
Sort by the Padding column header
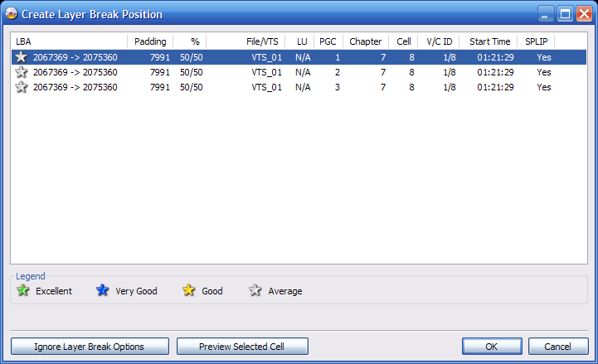click(150, 41)
